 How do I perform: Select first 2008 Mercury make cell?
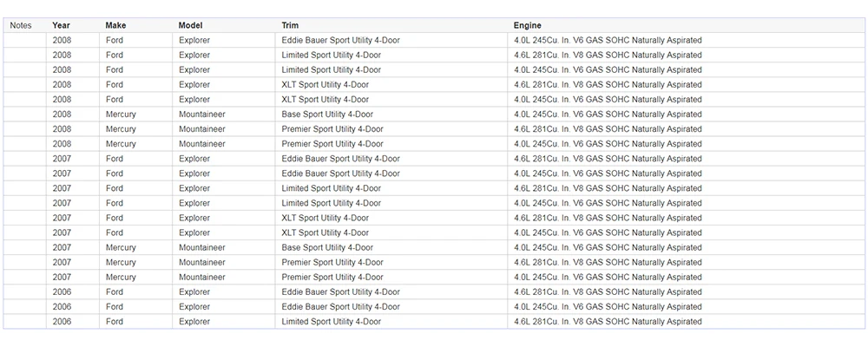(x=135, y=115)
